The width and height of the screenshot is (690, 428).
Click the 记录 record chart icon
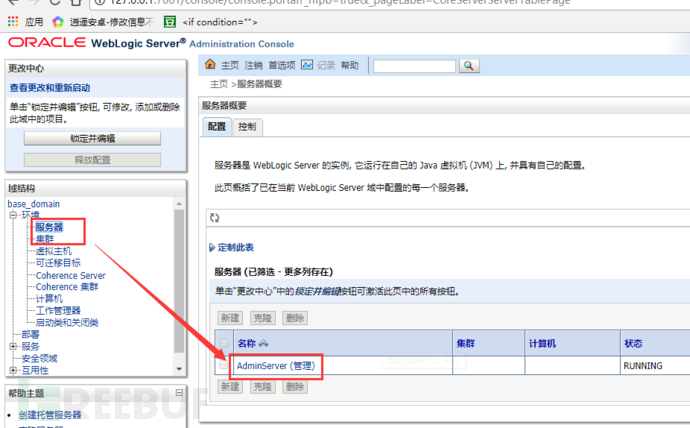coord(307,65)
